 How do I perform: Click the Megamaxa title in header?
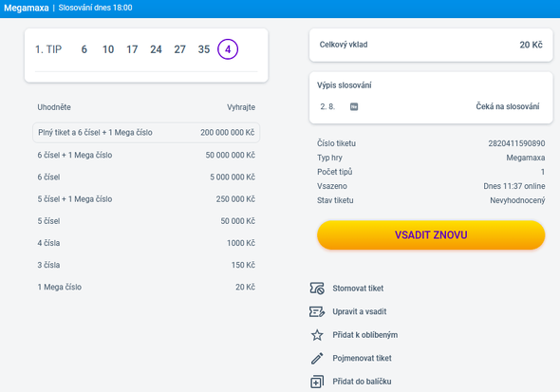pyautogui.click(x=27, y=8)
